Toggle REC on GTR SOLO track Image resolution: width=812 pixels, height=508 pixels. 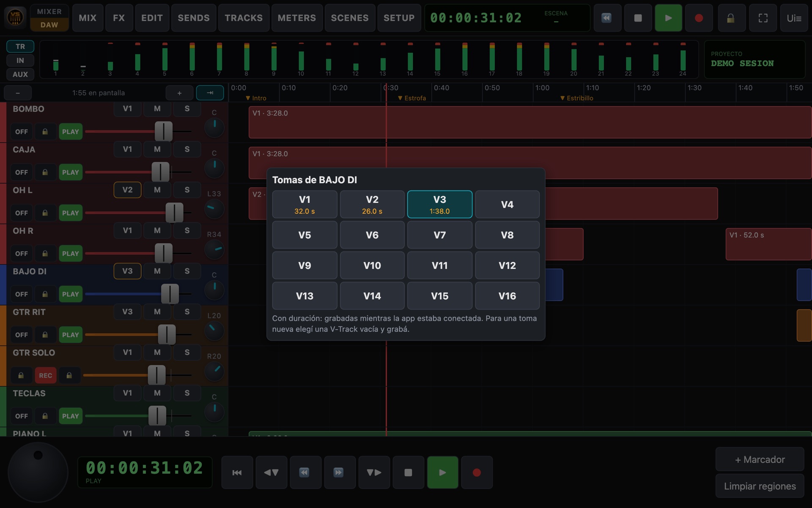[x=46, y=375]
